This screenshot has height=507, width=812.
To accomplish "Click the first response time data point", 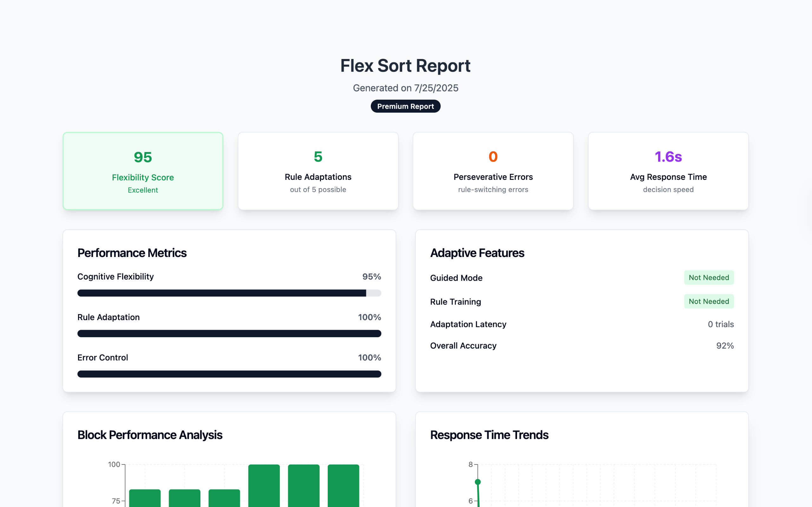I will tap(478, 482).
